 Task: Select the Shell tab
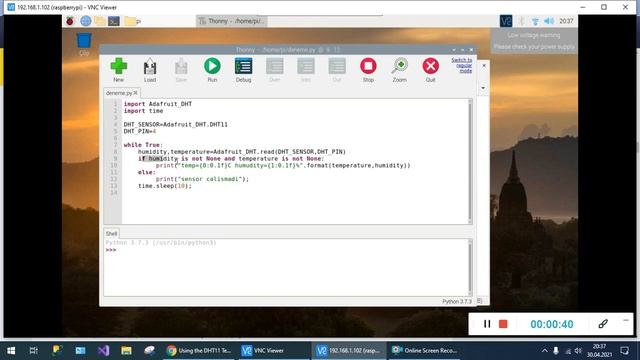111,233
